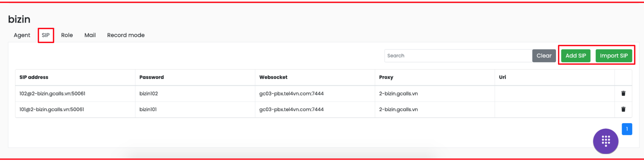Focus the Search input box
The height and width of the screenshot is (161, 644).
click(458, 56)
